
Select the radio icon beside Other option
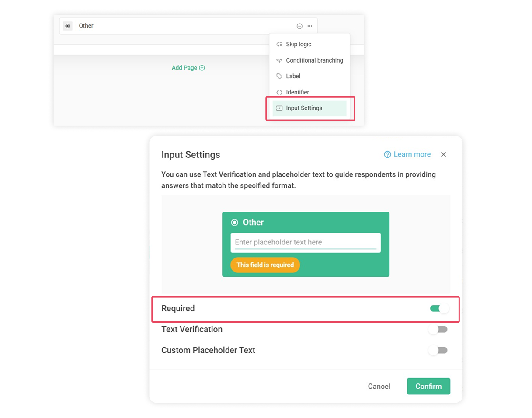(x=67, y=26)
